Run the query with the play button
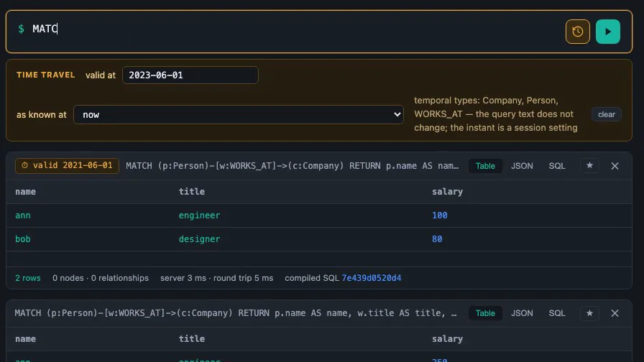This screenshot has height=362, width=644. point(608,32)
